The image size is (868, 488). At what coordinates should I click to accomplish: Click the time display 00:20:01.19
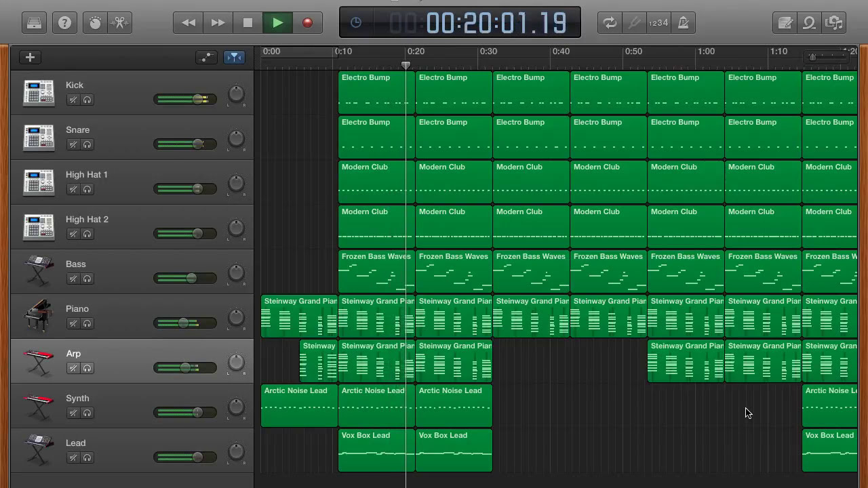pyautogui.click(x=496, y=24)
